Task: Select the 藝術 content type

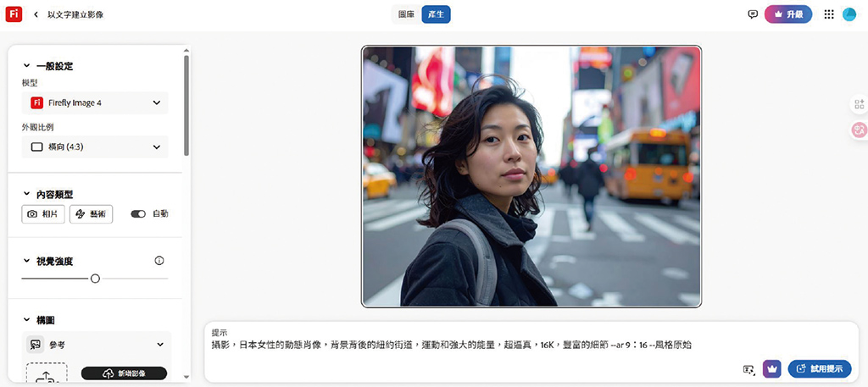Action: (x=91, y=214)
